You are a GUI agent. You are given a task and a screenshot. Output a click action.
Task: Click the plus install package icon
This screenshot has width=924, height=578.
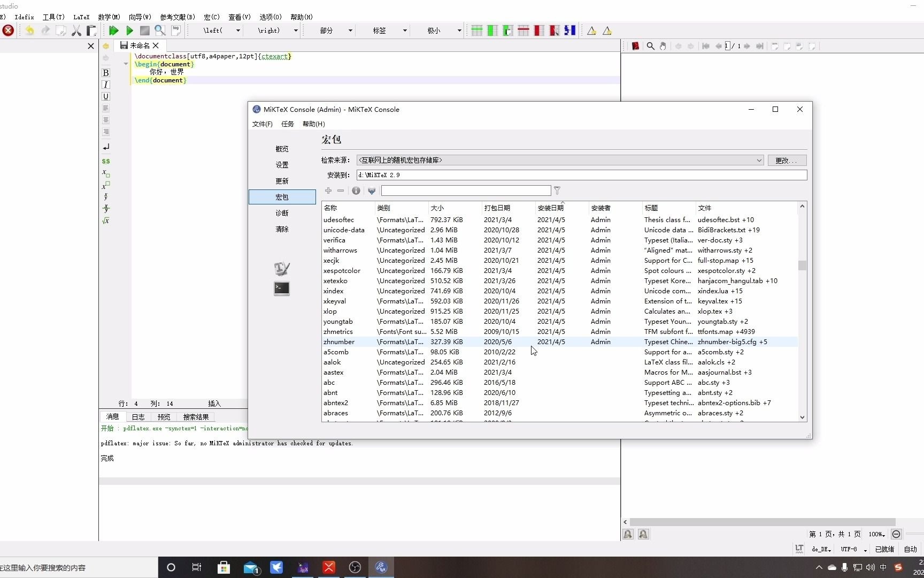pos(328,191)
